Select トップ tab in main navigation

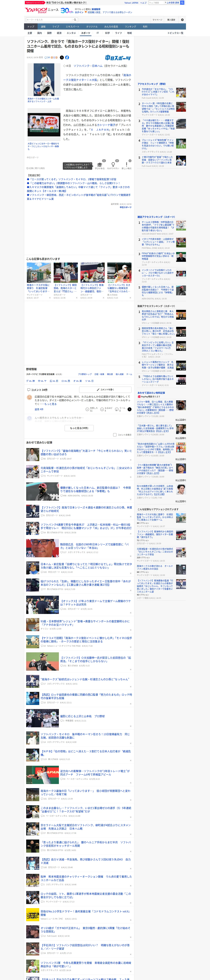31,27
